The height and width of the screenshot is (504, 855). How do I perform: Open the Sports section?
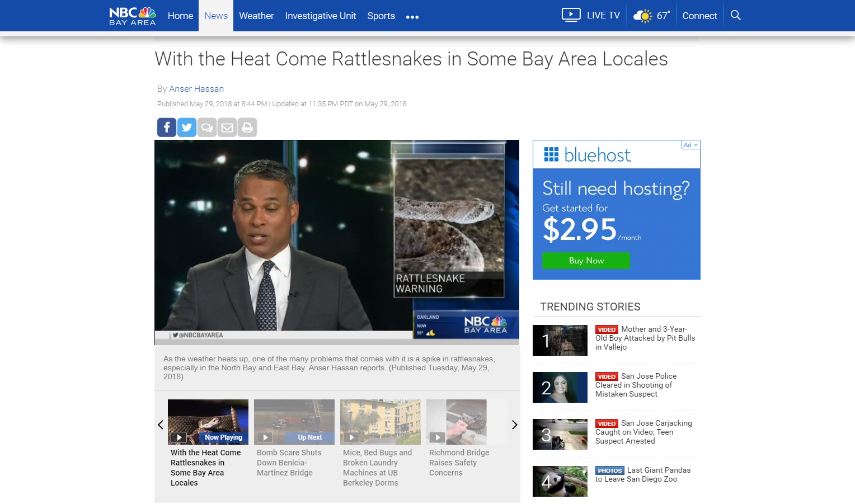381,16
